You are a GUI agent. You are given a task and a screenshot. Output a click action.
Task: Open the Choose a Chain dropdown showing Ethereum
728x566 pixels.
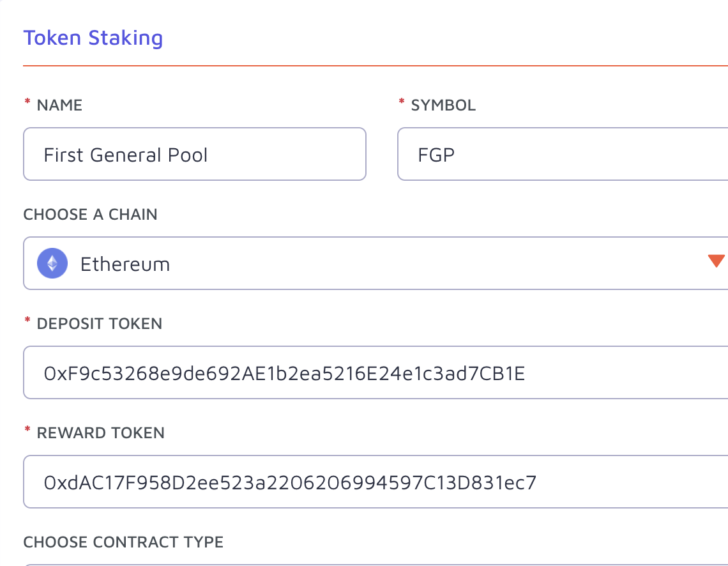click(x=375, y=263)
